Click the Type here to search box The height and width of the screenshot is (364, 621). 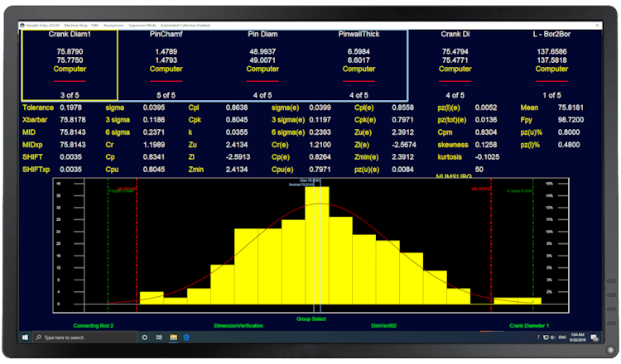pos(84,338)
